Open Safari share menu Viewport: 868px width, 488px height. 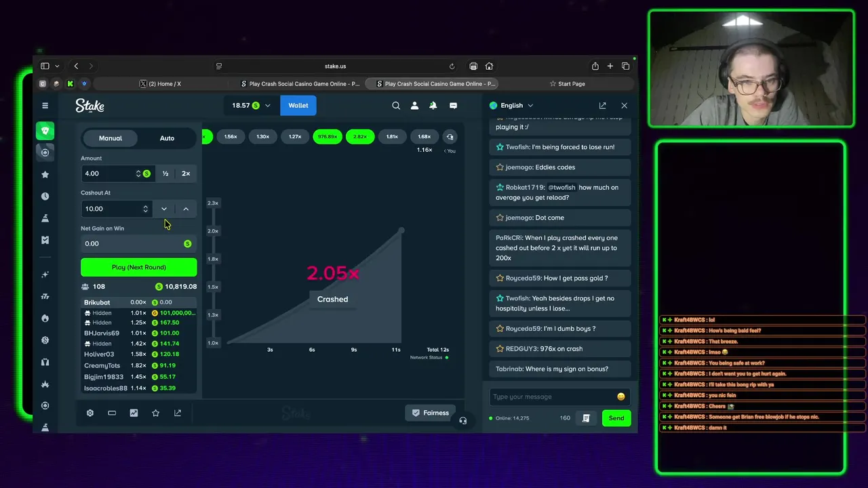[595, 66]
